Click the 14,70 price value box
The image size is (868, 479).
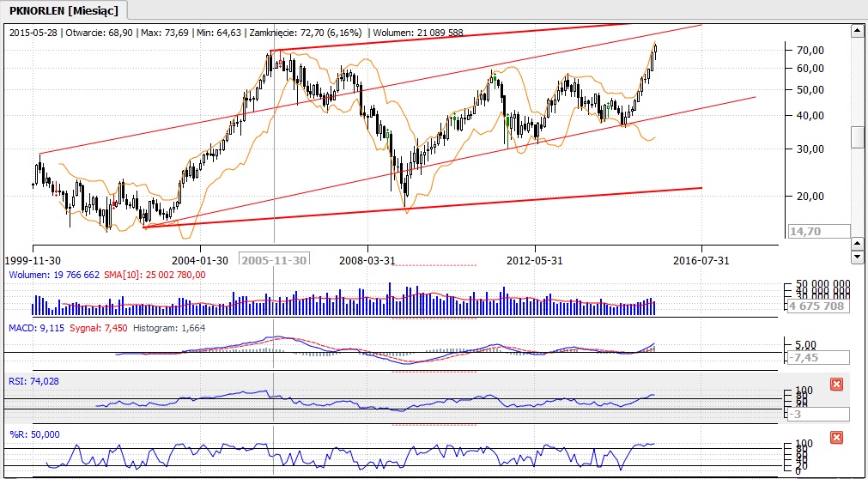click(x=819, y=232)
